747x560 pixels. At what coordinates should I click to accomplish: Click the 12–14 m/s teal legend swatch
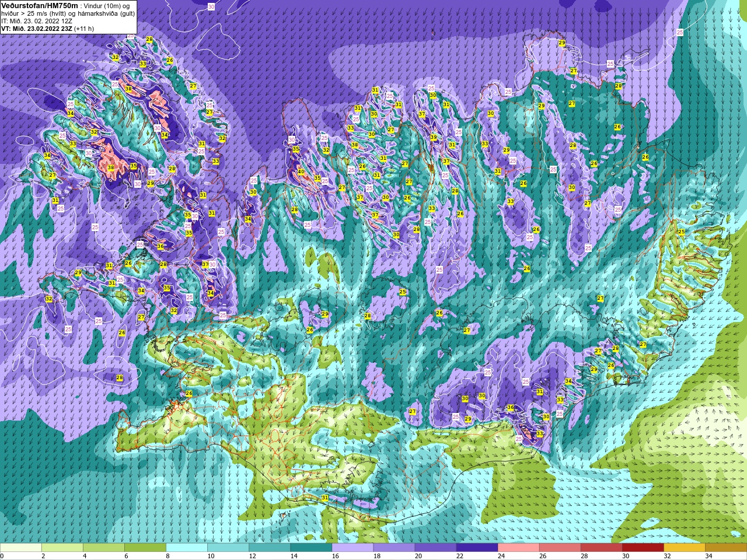pos(270,548)
